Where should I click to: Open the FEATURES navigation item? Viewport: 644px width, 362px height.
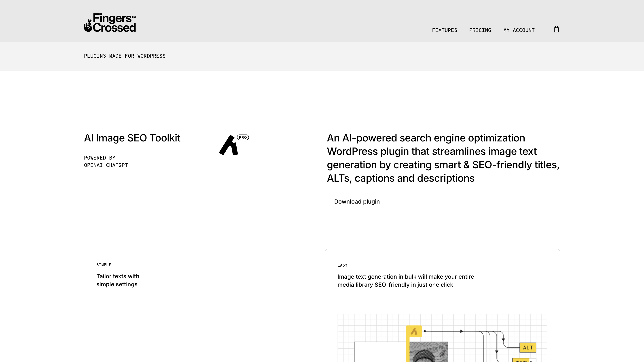tap(445, 30)
